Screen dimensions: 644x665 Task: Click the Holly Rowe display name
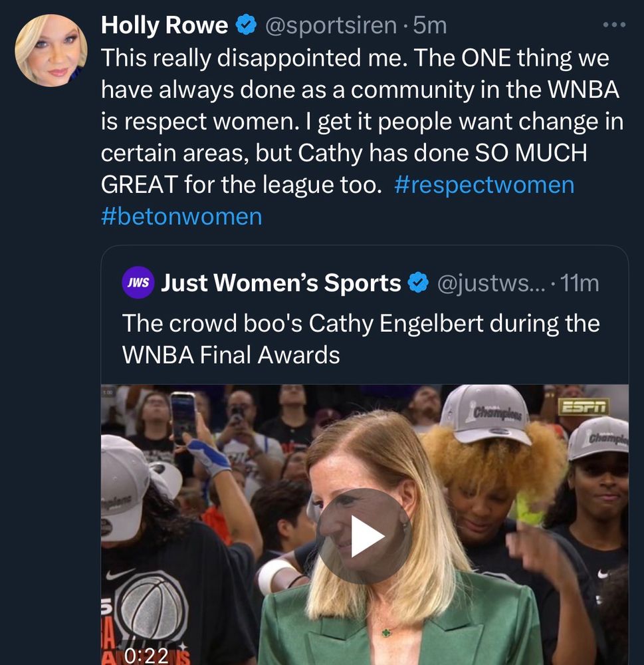[164, 25]
